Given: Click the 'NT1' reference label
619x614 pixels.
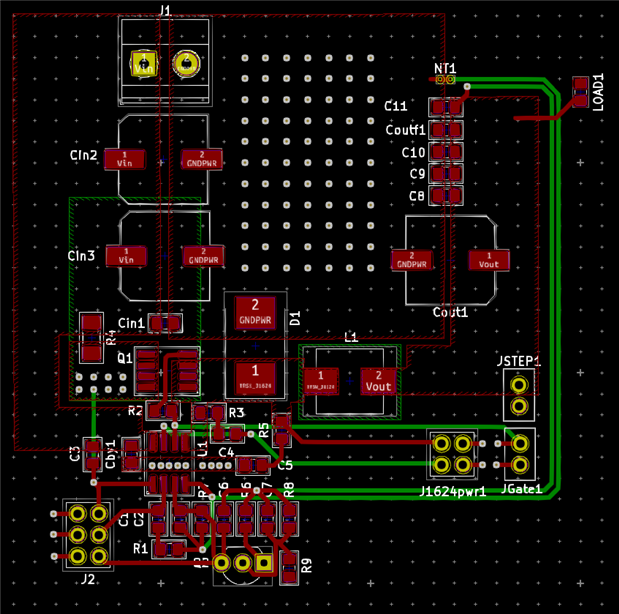Looking at the screenshot, I should point(445,69).
